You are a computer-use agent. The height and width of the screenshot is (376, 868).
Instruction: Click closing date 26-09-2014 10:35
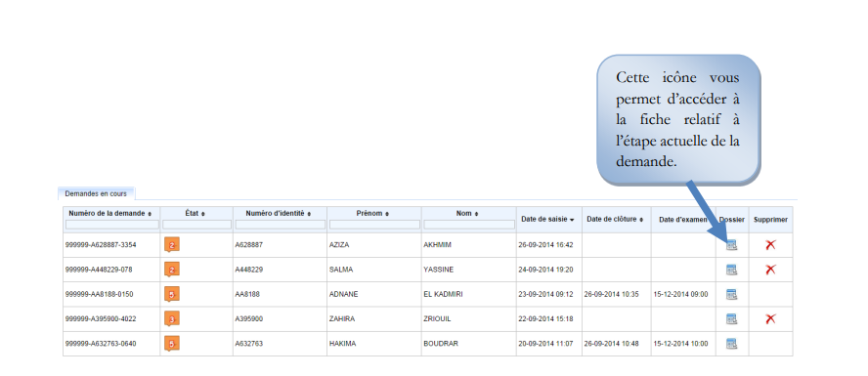tap(611, 294)
